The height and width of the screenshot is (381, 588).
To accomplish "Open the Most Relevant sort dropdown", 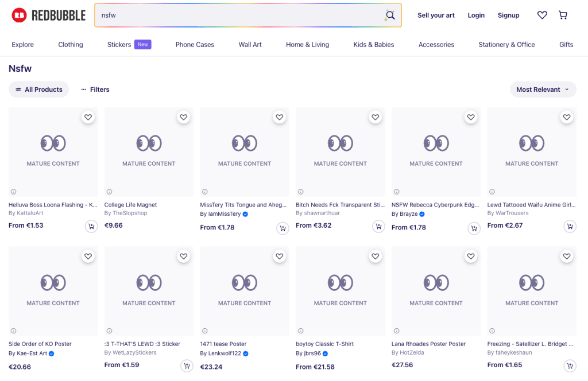I will [543, 90].
